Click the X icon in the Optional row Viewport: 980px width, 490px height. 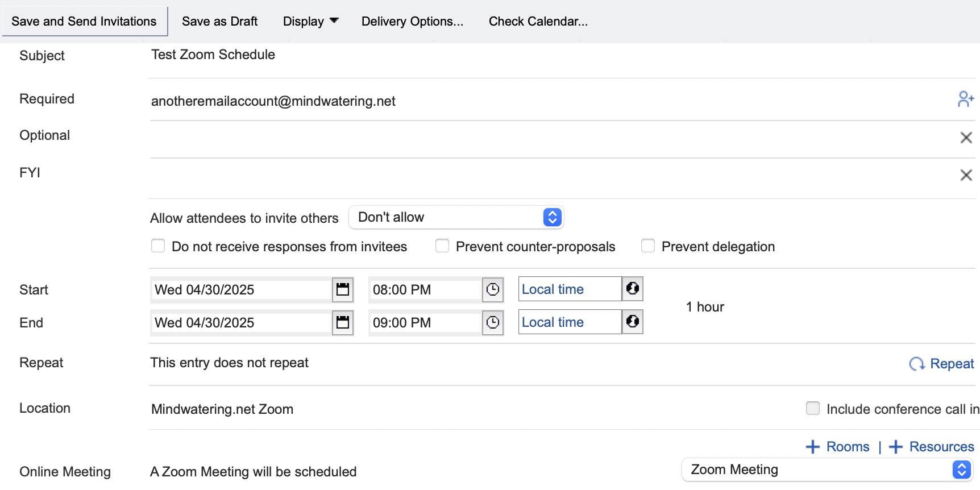pos(966,138)
